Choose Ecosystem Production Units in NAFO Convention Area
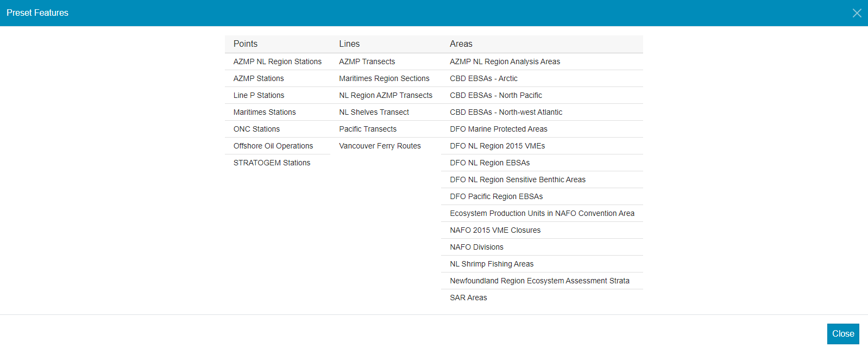Screen dimensions: 868x353 (x=542, y=213)
